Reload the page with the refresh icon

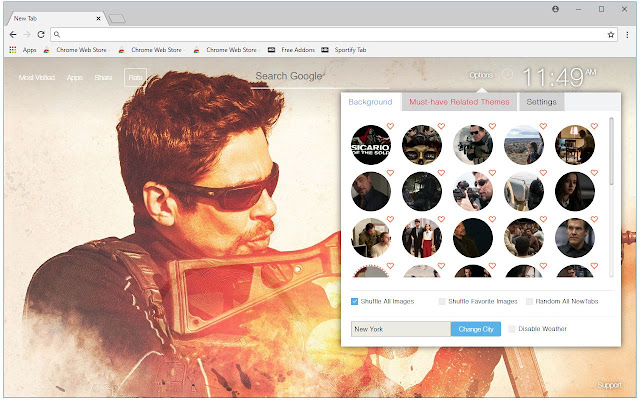41,35
